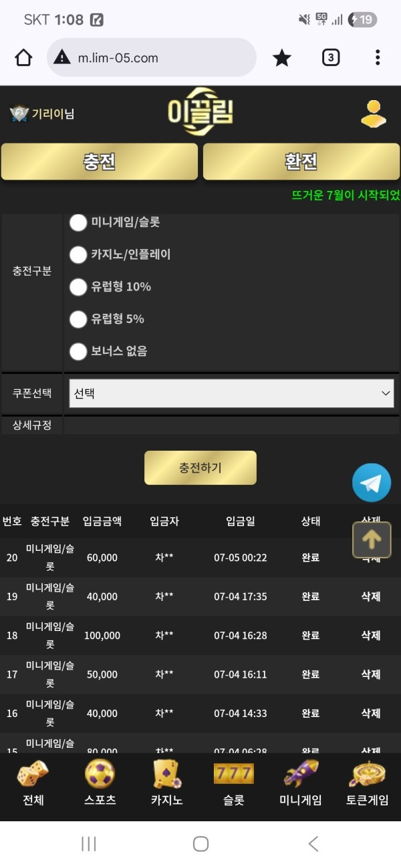Open the 전체 games dice icon

tap(32, 776)
